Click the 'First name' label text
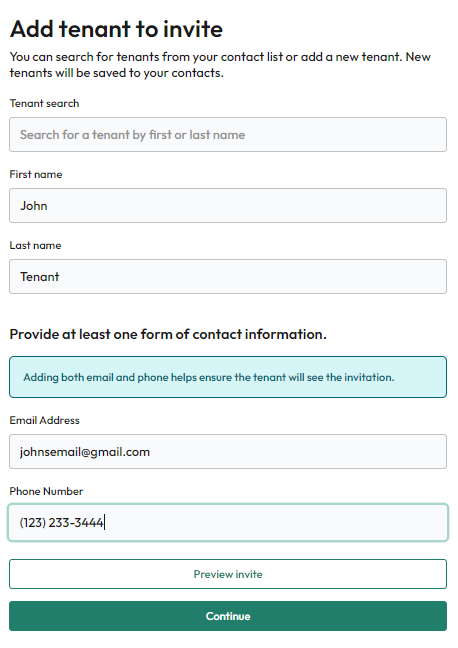 coord(36,174)
